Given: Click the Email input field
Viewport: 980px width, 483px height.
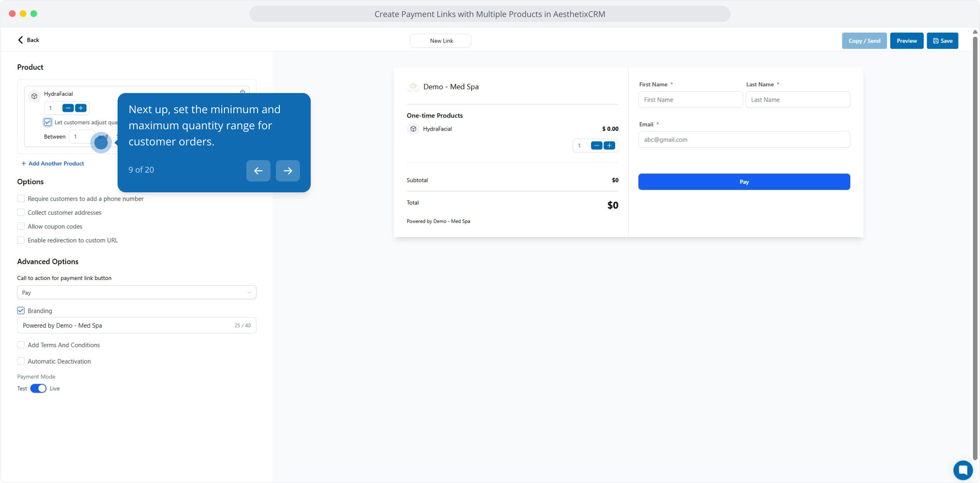Looking at the screenshot, I should (743, 140).
